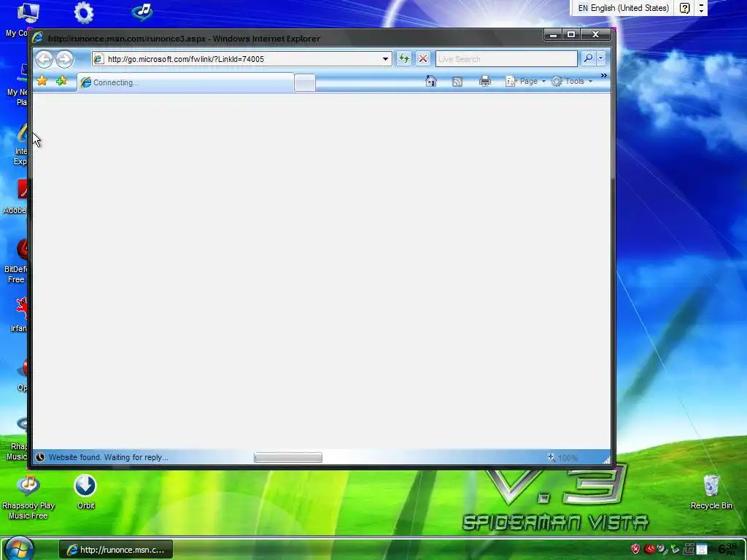Click the loading progress bar in status bar
Viewport: 747px width, 560px height.
click(x=287, y=458)
